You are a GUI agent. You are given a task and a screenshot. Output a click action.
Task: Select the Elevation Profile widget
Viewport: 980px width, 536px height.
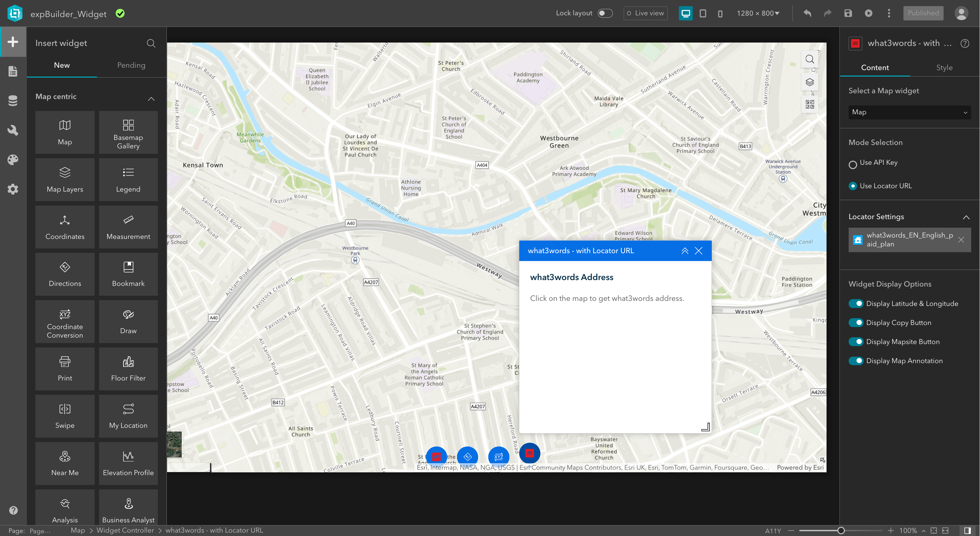(x=128, y=463)
